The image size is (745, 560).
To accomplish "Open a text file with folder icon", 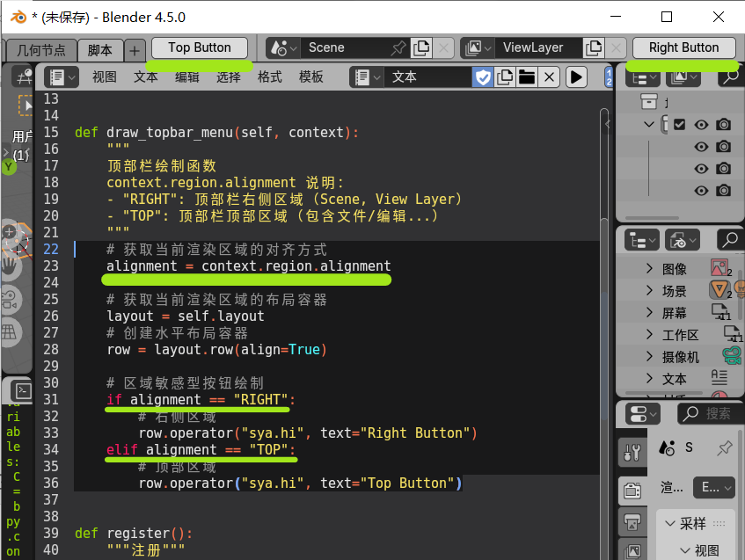I will coord(527,77).
